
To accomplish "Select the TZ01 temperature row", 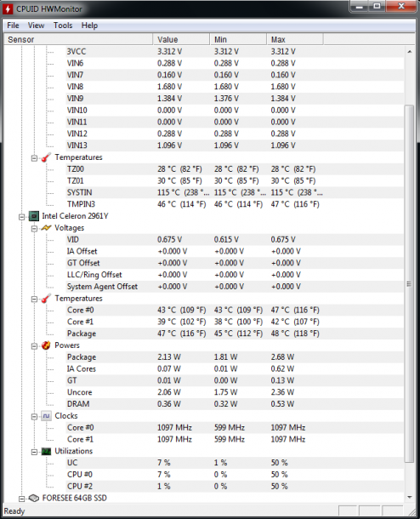I will [235, 180].
